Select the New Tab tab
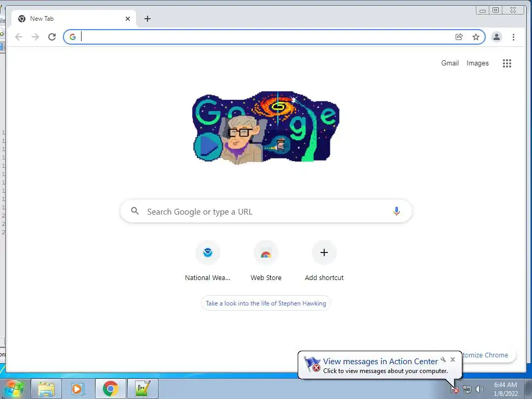532x399 pixels. (x=74, y=19)
